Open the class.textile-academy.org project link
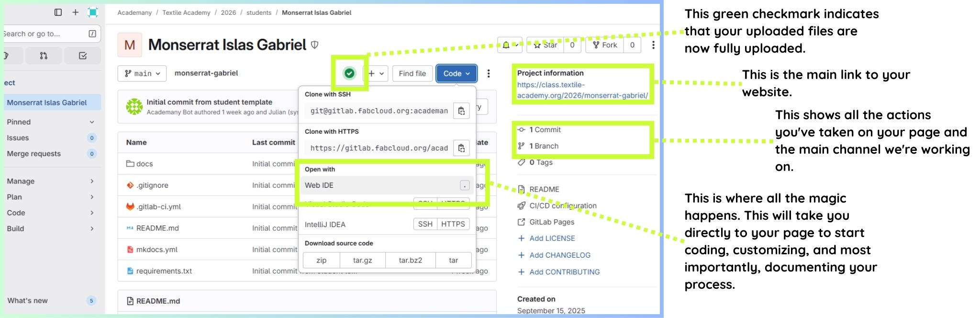The width and height of the screenshot is (980, 318). coord(582,90)
